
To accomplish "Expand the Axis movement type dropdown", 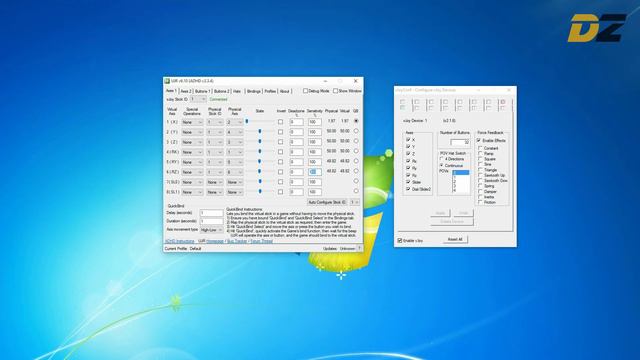I will 211,230.
